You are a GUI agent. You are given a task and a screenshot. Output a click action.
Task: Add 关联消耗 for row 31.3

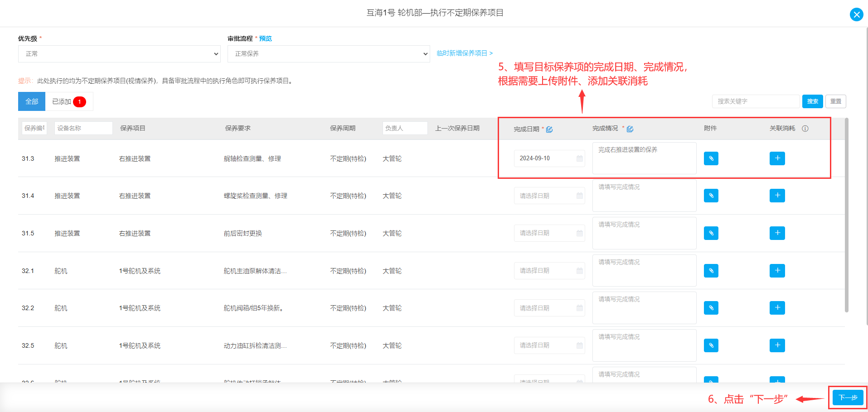pyautogui.click(x=777, y=158)
